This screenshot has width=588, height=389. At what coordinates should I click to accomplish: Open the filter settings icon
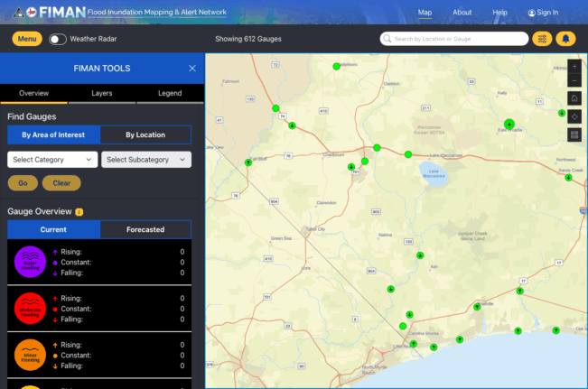[x=542, y=39]
